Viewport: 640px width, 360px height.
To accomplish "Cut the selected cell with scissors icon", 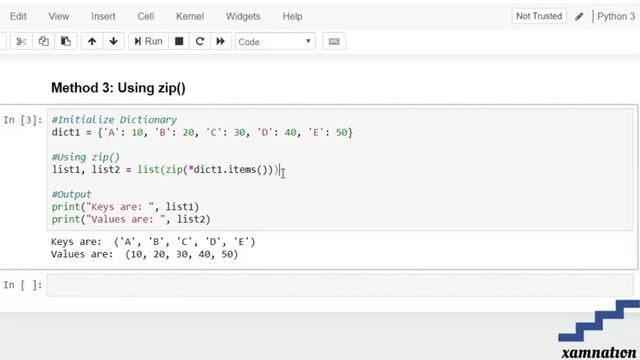I will pos(21,41).
